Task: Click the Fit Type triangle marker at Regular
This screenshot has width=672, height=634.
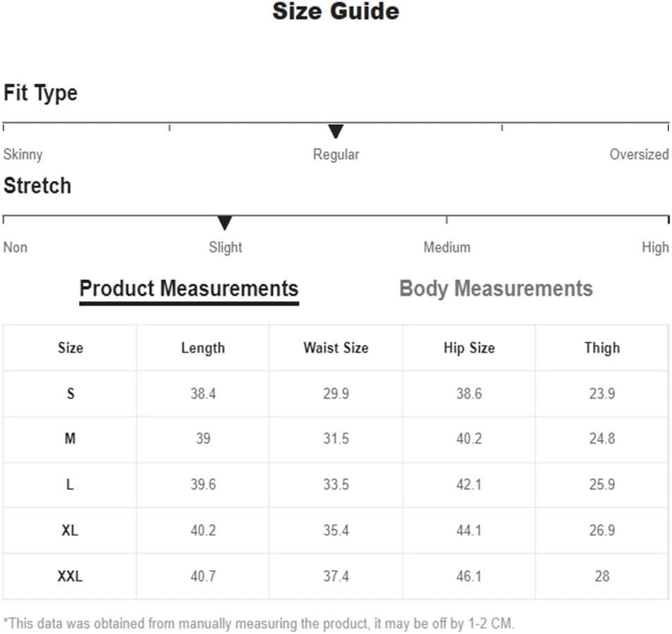Action: coord(336,131)
